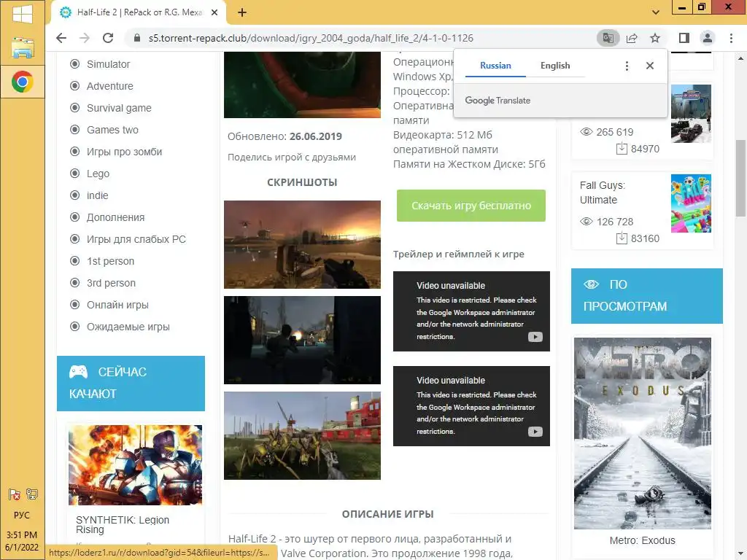Reload the page with refresh icon
747x560 pixels.
coord(108,38)
